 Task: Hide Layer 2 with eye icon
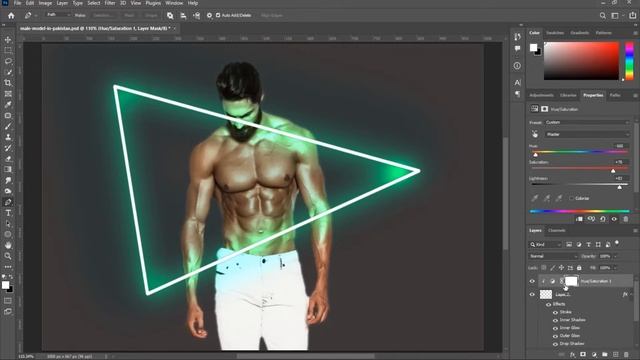[532, 294]
